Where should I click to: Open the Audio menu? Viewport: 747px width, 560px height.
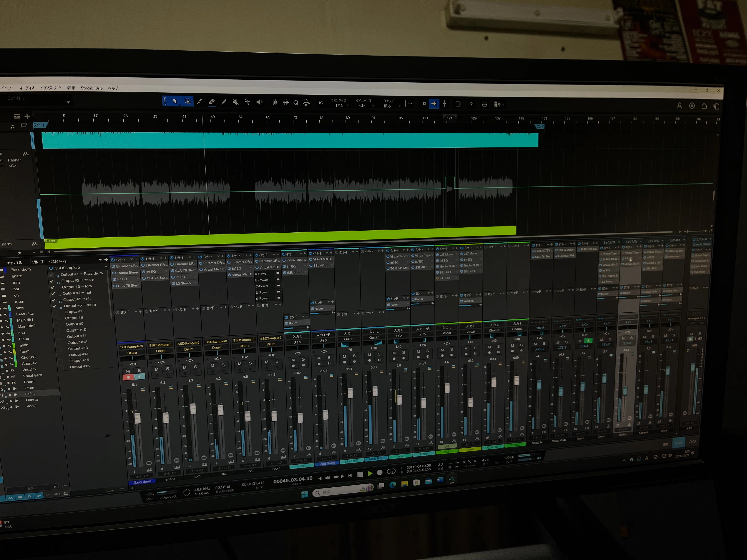(x=27, y=88)
